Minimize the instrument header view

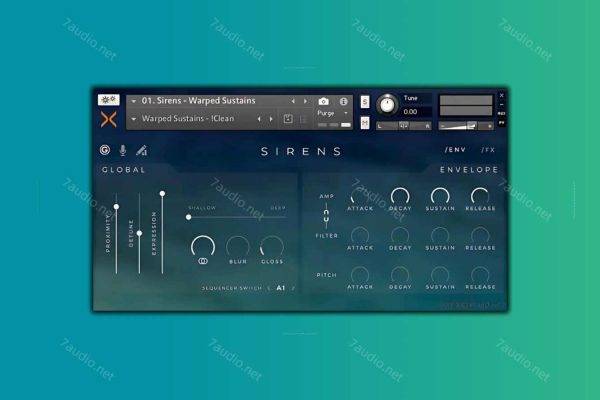pos(502,104)
